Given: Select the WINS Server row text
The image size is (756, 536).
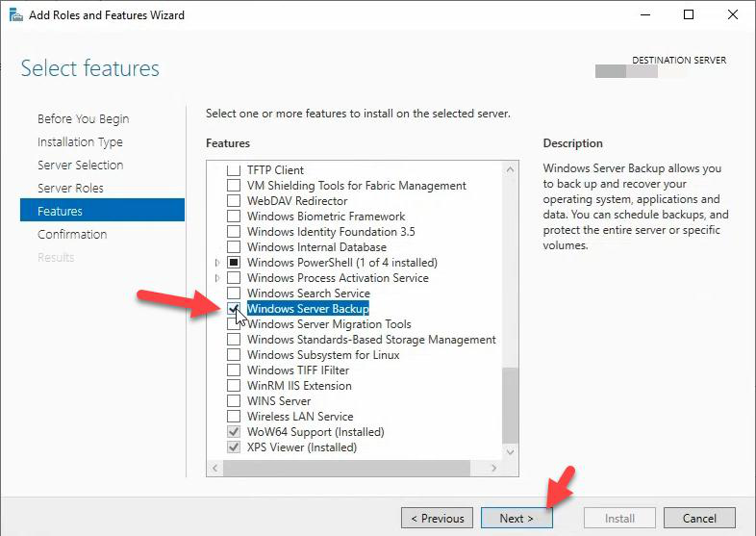Looking at the screenshot, I should [279, 401].
